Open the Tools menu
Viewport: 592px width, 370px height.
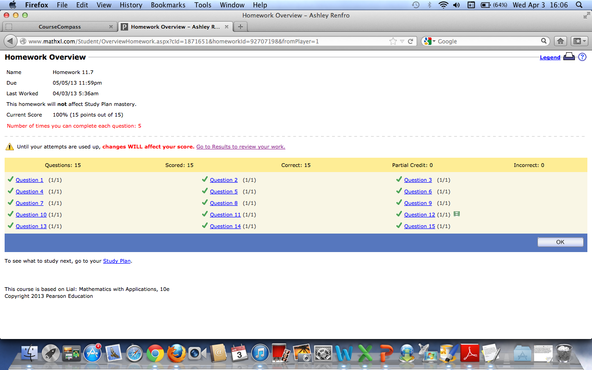tap(203, 5)
